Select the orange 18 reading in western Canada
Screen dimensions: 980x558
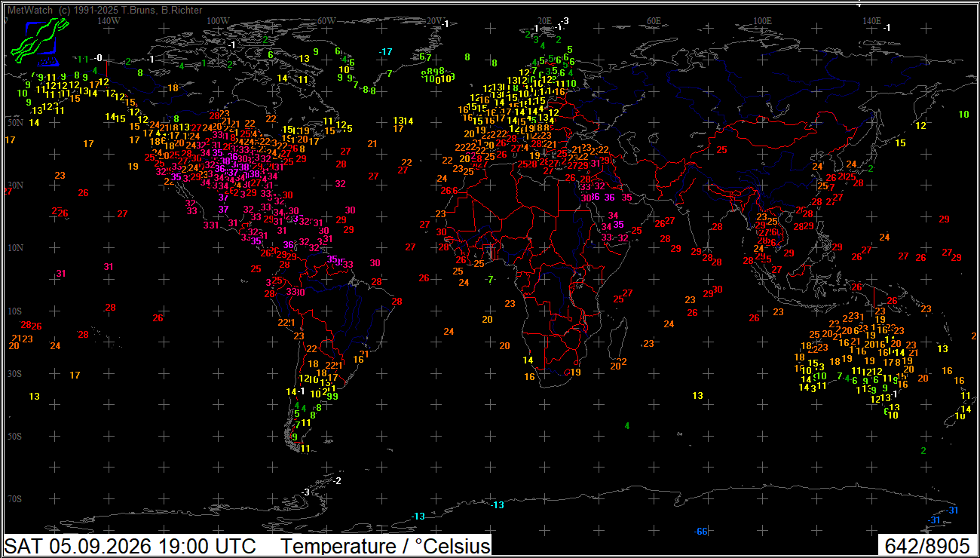pos(173,87)
